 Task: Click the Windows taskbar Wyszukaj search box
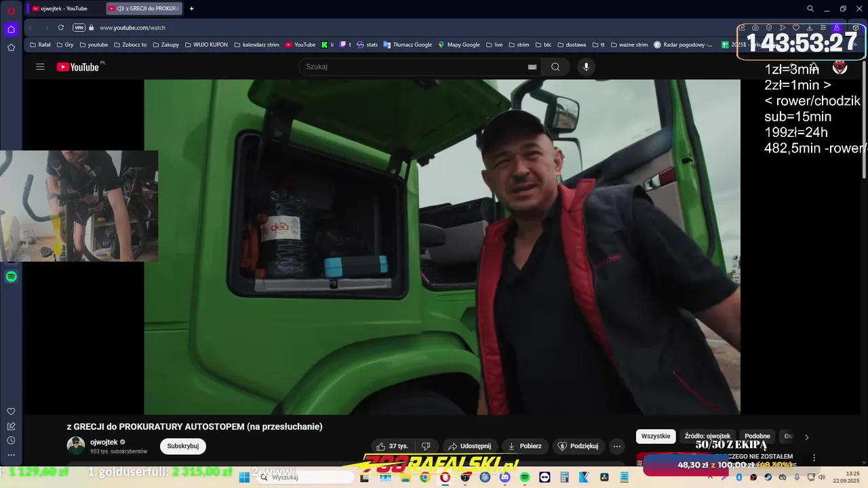click(x=305, y=477)
